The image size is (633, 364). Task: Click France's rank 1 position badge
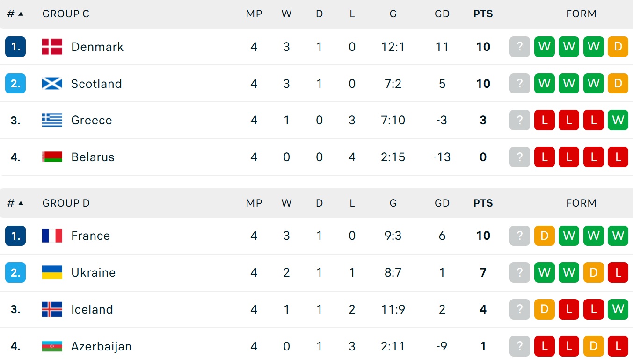tap(15, 236)
